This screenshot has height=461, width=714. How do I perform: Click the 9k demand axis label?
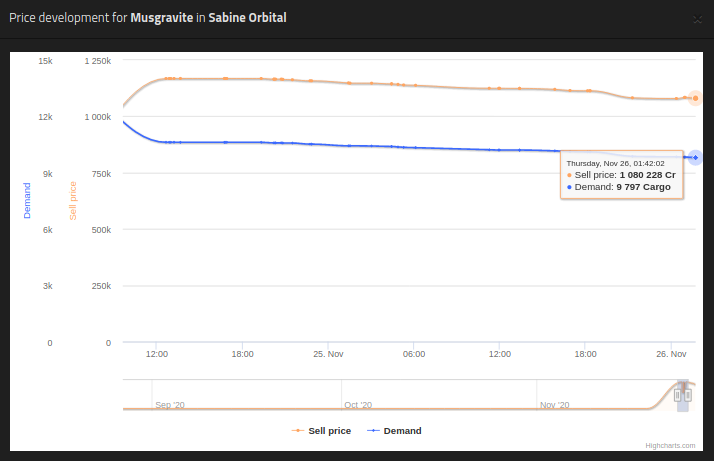tap(47, 174)
